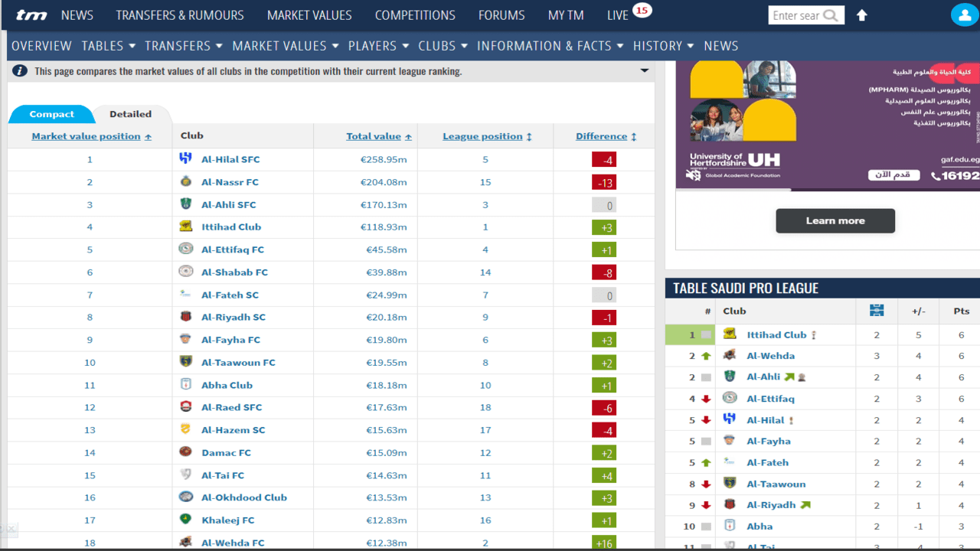Open the Transfermarkt logo home link

[x=31, y=15]
